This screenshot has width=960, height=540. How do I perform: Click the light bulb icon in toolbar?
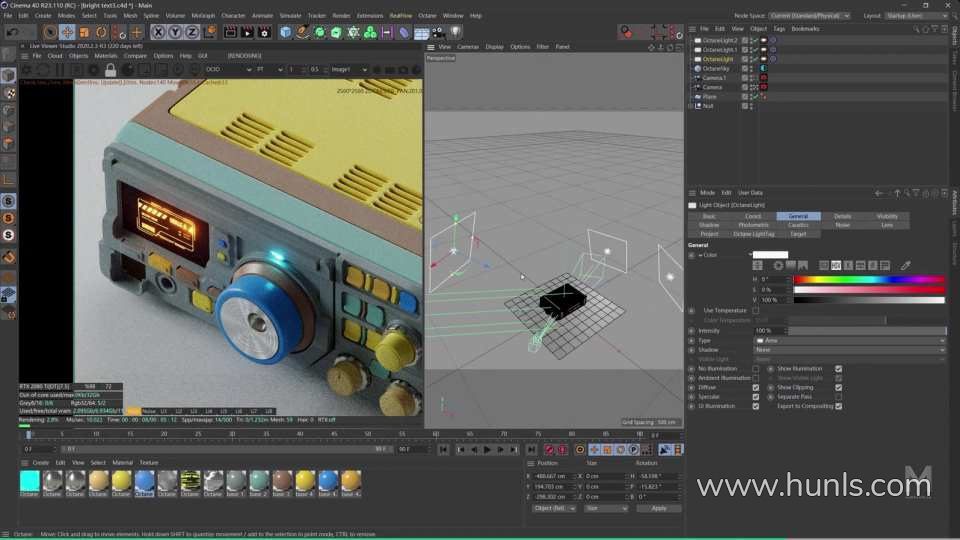tap(454, 32)
